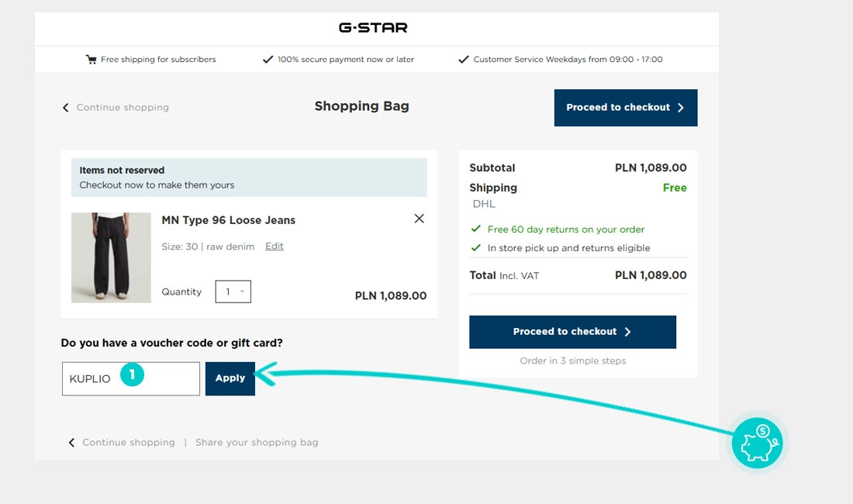Go back via top Continue shopping link
This screenshot has height=504, width=853.
tap(122, 108)
